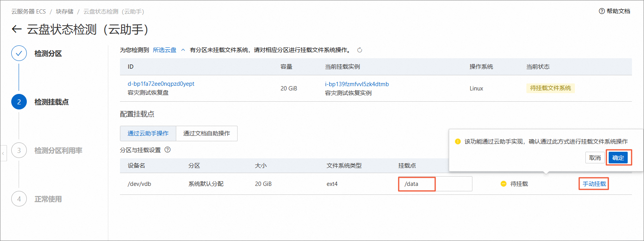644x241 pixels.
Task: Click the 配置挂载点 section heading
Action: pos(137,114)
